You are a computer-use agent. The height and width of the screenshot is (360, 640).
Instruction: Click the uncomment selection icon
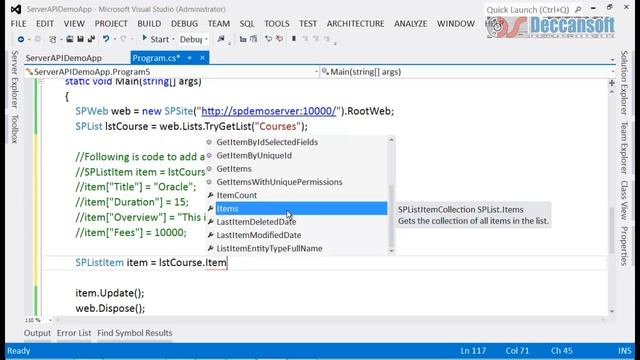tap(279, 39)
